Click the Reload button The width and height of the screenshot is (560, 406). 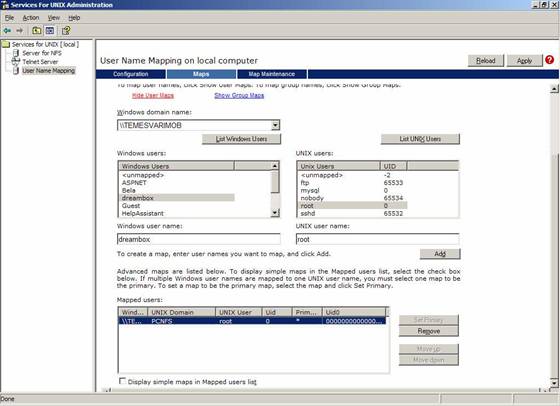click(486, 61)
